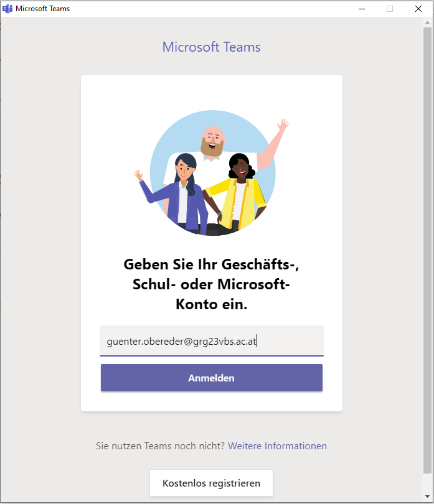Click the scrollbar down arrow

point(427,497)
